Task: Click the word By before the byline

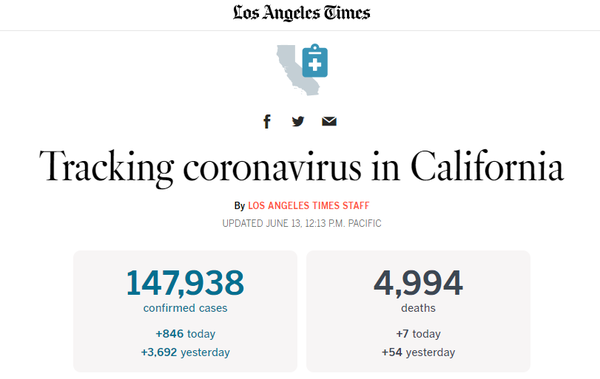Action: coord(239,206)
